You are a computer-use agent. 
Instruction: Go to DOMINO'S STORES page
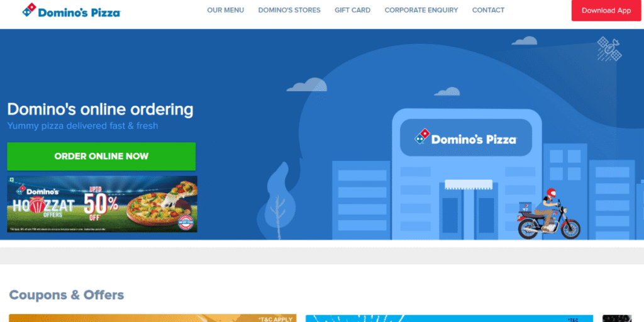coord(289,10)
